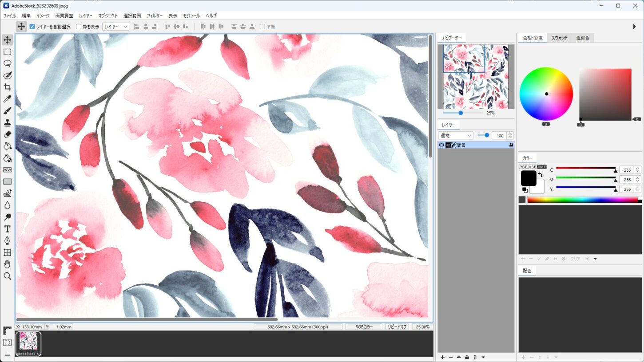Expand the layer panel options menu arrow
Image resolution: width=644 pixels, height=362 pixels.
(x=483, y=357)
